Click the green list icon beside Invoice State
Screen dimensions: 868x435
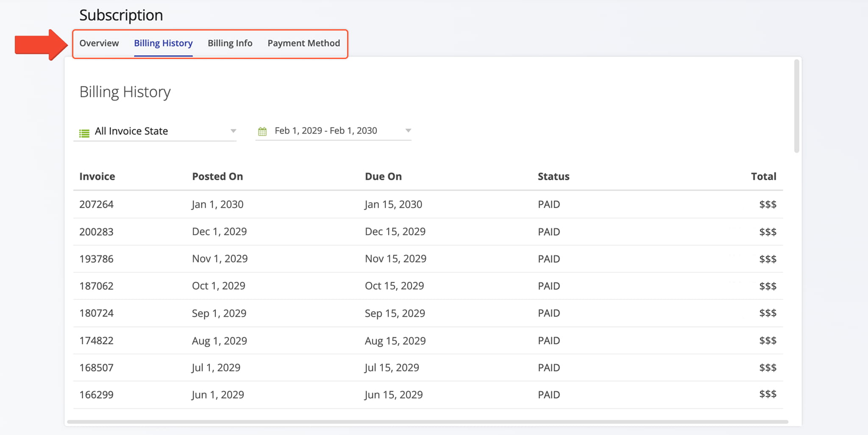(x=84, y=133)
